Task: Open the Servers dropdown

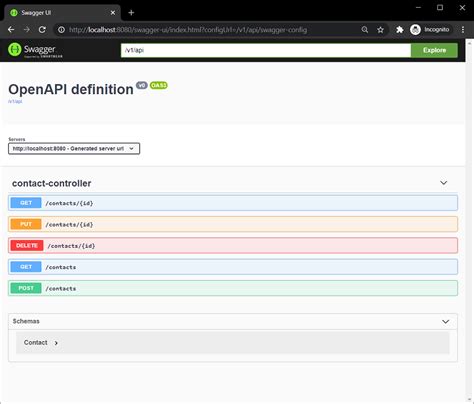Action: click(x=74, y=149)
